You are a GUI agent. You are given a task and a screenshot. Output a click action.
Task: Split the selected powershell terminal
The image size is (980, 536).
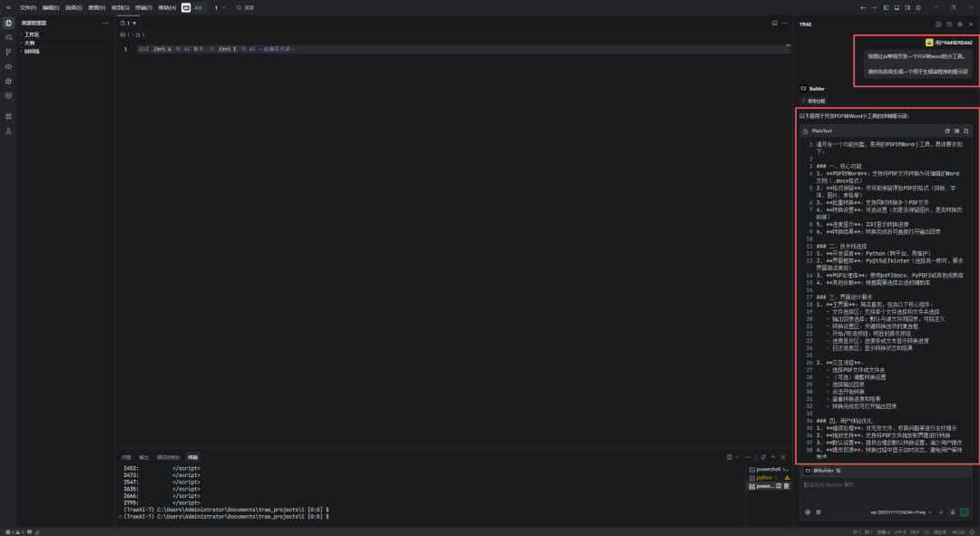[779, 486]
